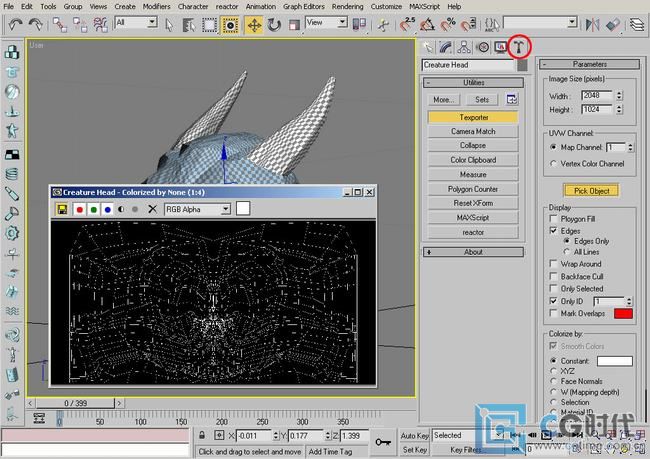Image resolution: width=650 pixels, height=459 pixels.
Task: Activate the Select and Move tool
Action: pos(254,25)
